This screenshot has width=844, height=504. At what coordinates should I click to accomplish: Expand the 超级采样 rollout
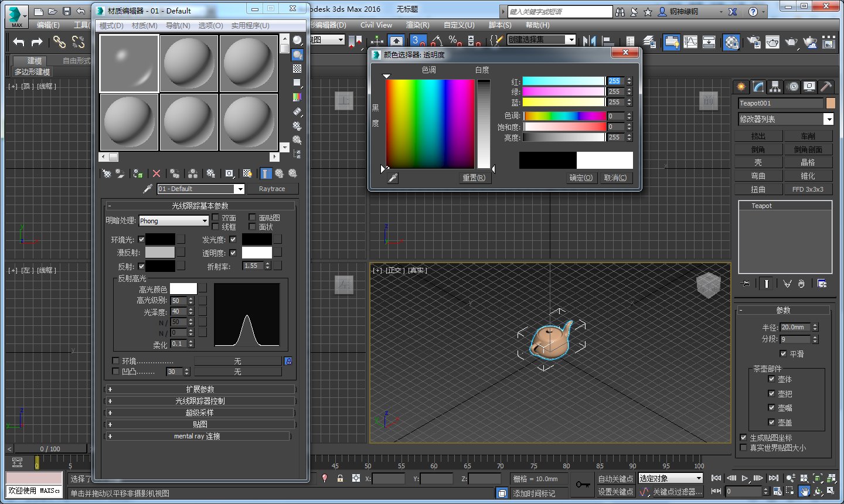pos(200,413)
